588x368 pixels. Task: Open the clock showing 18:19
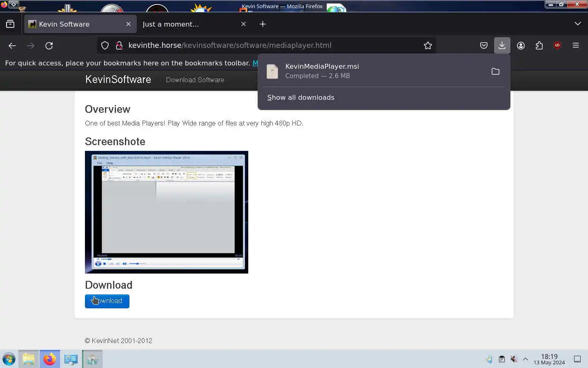[x=549, y=359]
